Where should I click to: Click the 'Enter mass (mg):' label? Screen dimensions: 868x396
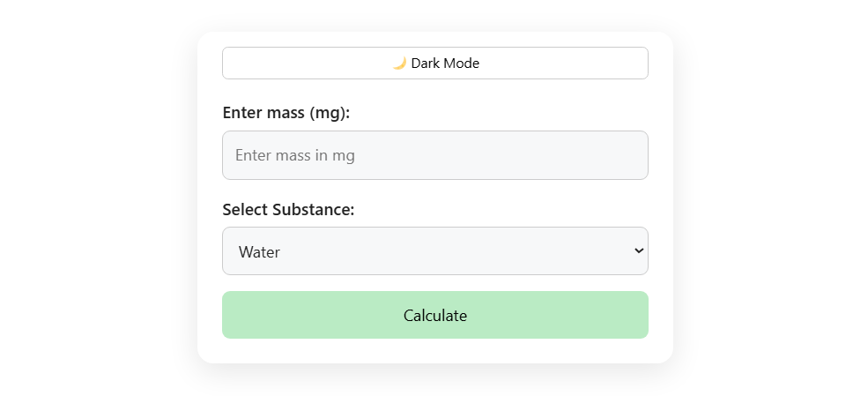pos(286,113)
